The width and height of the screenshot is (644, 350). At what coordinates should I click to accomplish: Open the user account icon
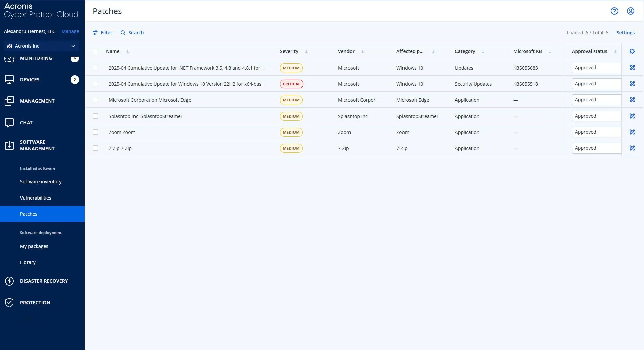pos(631,11)
